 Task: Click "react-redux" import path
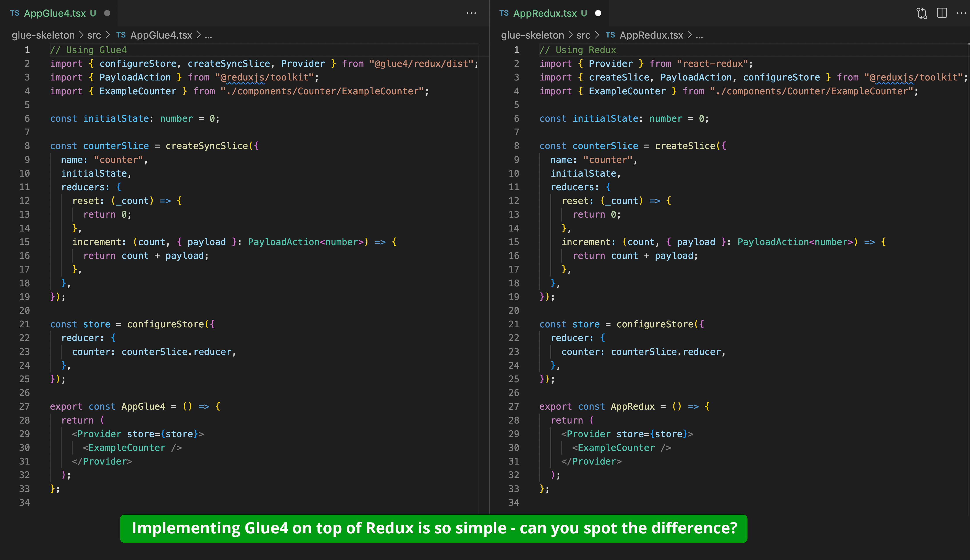[x=712, y=63]
